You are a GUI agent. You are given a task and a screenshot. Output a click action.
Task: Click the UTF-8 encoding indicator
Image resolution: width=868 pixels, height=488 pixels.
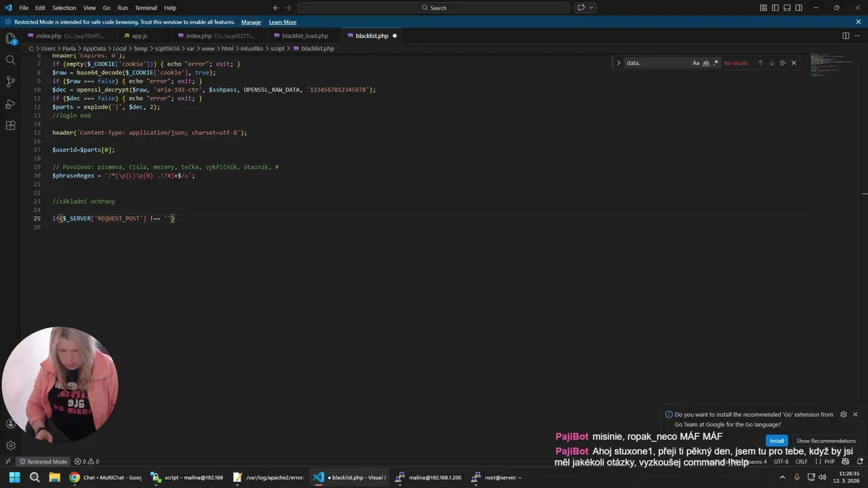point(781,462)
